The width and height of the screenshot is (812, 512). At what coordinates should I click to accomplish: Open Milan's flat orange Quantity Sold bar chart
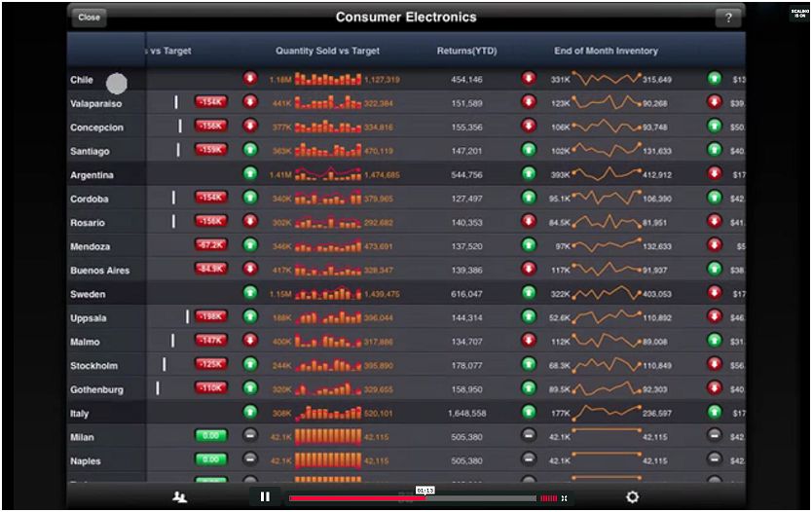pyautogui.click(x=328, y=436)
